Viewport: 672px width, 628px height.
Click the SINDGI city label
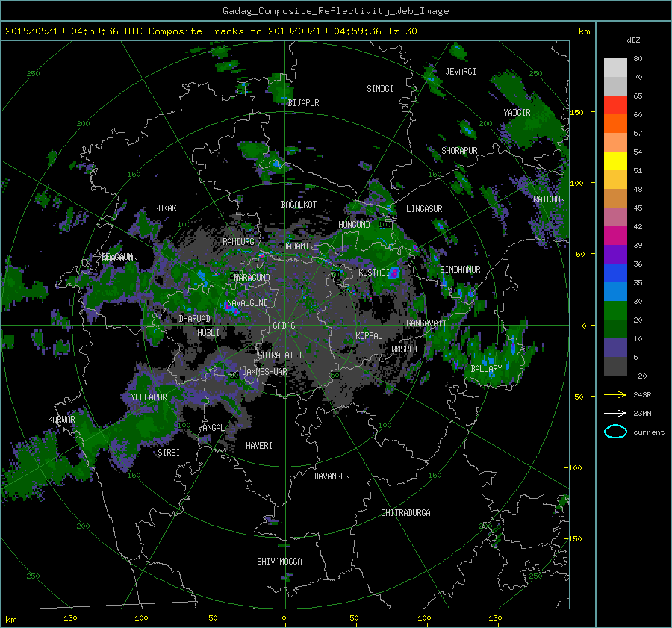(x=380, y=89)
